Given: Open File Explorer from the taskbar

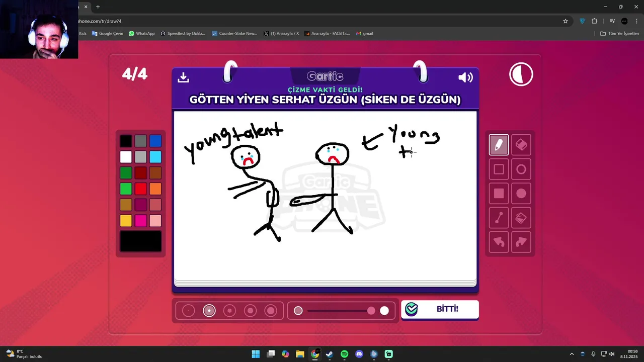Looking at the screenshot, I should [x=300, y=354].
